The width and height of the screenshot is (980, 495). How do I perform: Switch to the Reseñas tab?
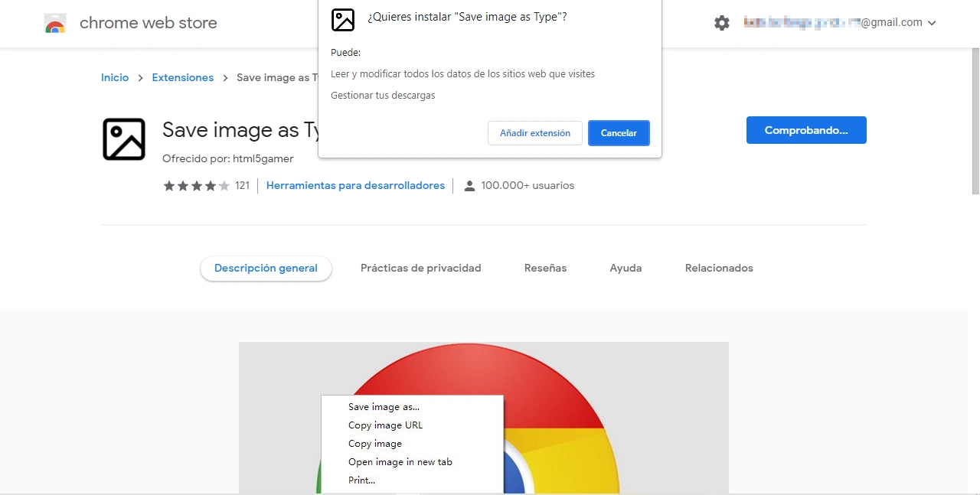546,269
